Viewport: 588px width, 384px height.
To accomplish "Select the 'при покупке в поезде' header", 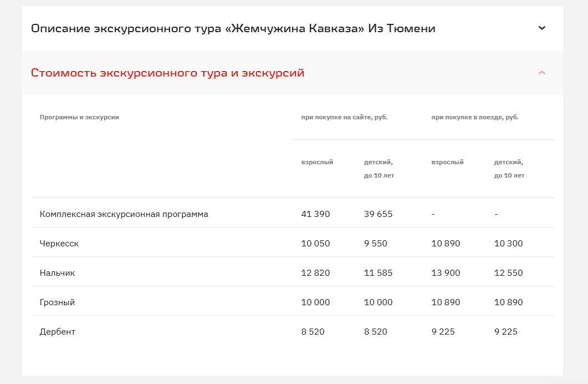I will pyautogui.click(x=475, y=117).
